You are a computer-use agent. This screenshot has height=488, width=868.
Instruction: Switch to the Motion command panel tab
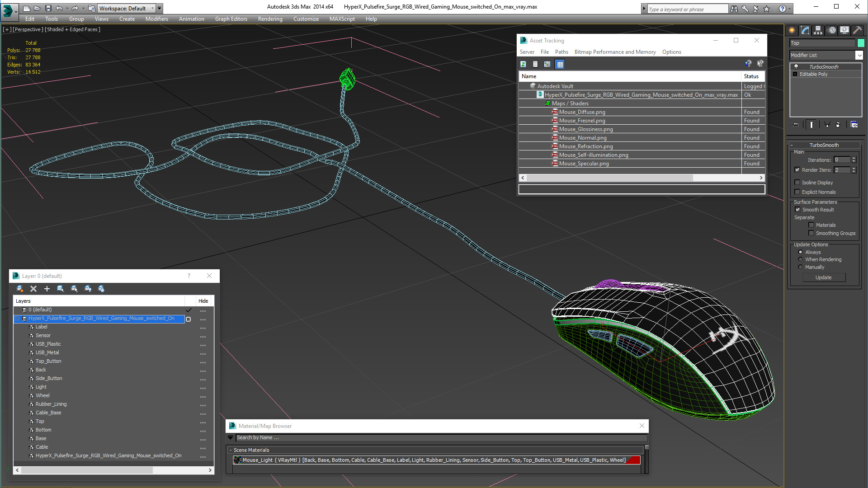pos(832,30)
